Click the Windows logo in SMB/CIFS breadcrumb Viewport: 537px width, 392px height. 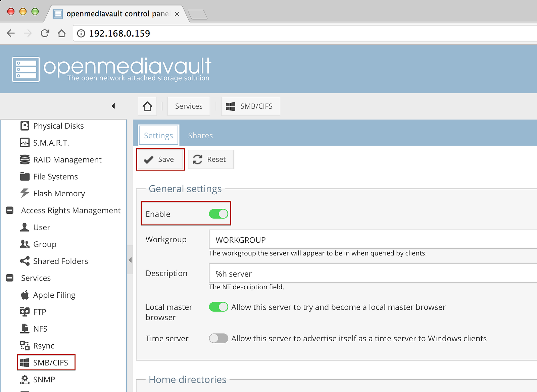coord(230,106)
